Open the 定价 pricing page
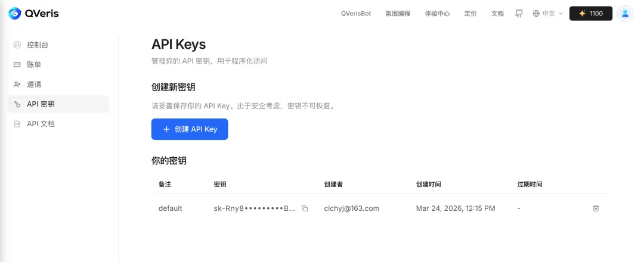This screenshot has height=262, width=644. click(x=470, y=14)
